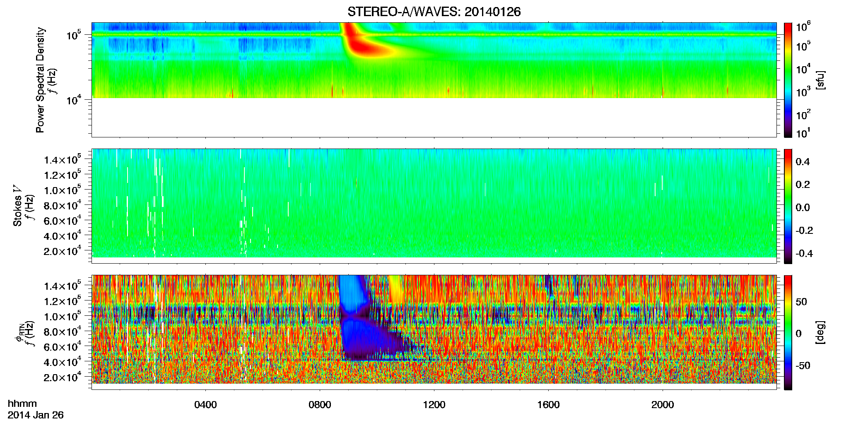Image resolution: width=868 pixels, height=447 pixels.
Task: Click the φRTN degree colorbar
Action: [x=788, y=332]
